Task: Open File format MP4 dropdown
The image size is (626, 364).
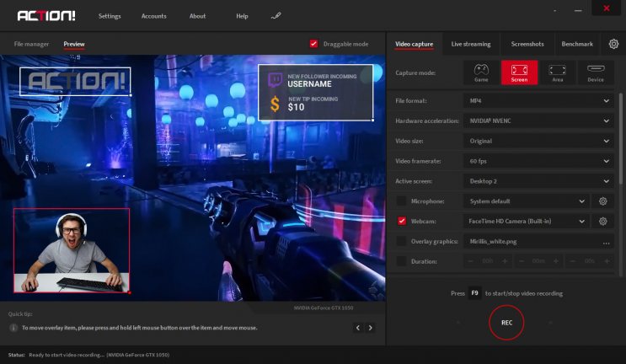Action: pyautogui.click(x=538, y=100)
